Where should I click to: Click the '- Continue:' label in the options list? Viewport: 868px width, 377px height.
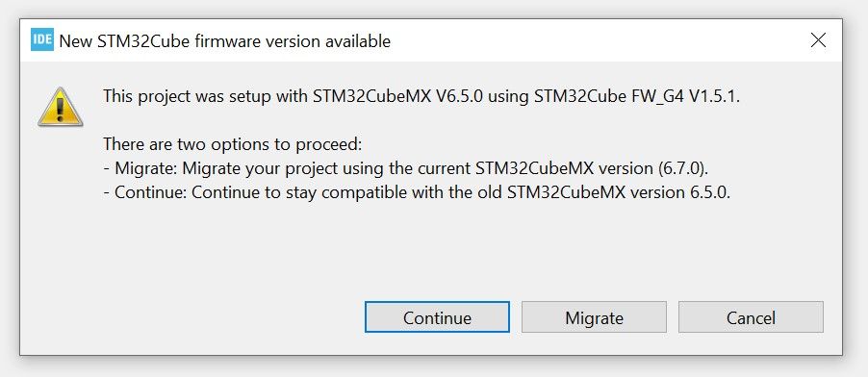(145, 193)
